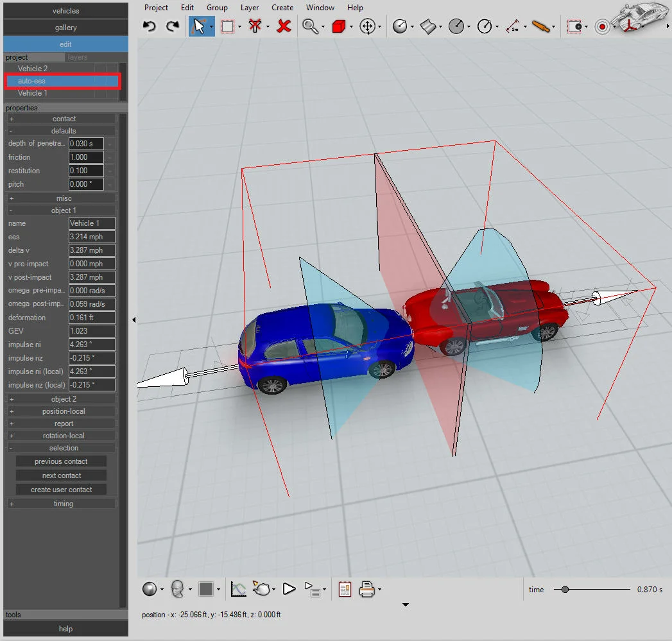This screenshot has height=641, width=672.
Task: Play the simulation
Action: pyautogui.click(x=289, y=589)
